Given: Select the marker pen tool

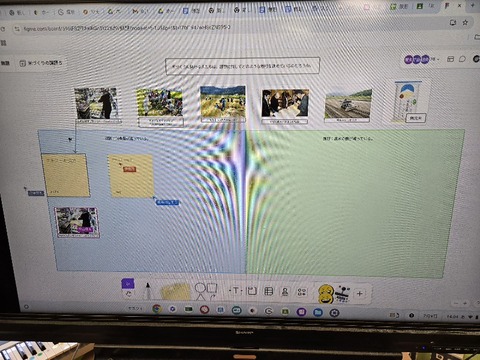Looking at the screenshot, I should coord(148,291).
